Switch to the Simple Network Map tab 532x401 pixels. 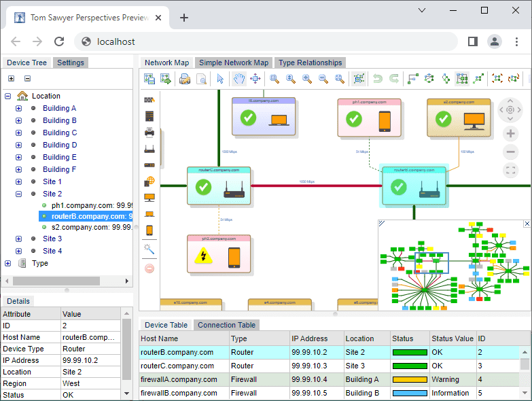[234, 63]
